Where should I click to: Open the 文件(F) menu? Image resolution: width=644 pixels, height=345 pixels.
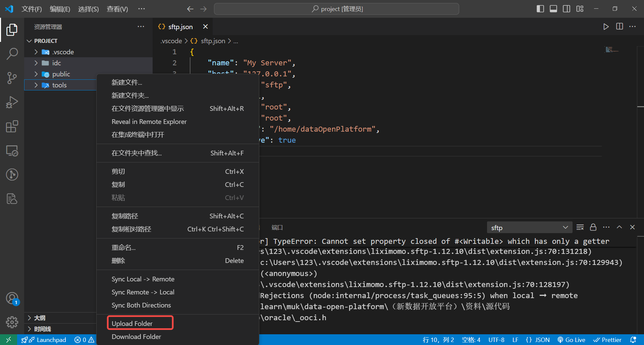point(32,9)
